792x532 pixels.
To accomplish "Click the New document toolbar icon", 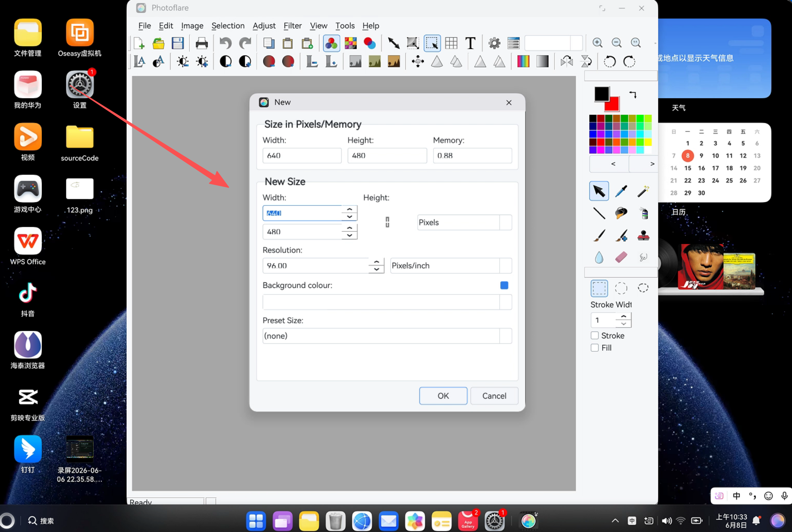I will tap(139, 43).
